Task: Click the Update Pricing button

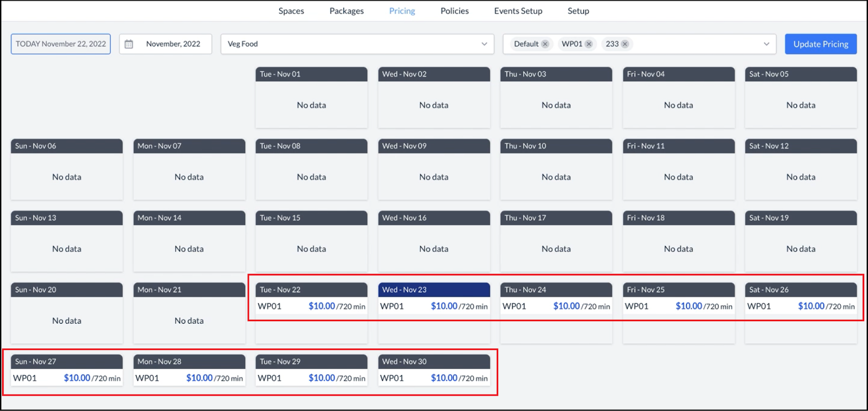Action: pos(820,44)
